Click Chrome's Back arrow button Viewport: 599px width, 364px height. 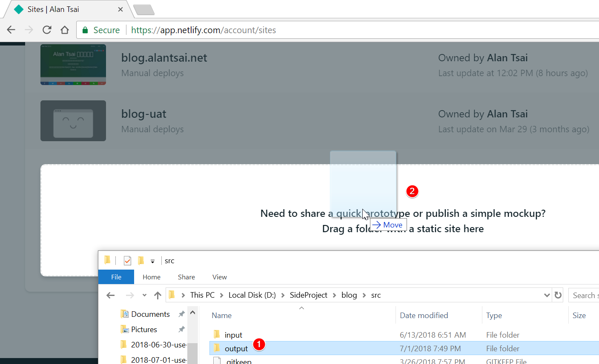click(11, 30)
